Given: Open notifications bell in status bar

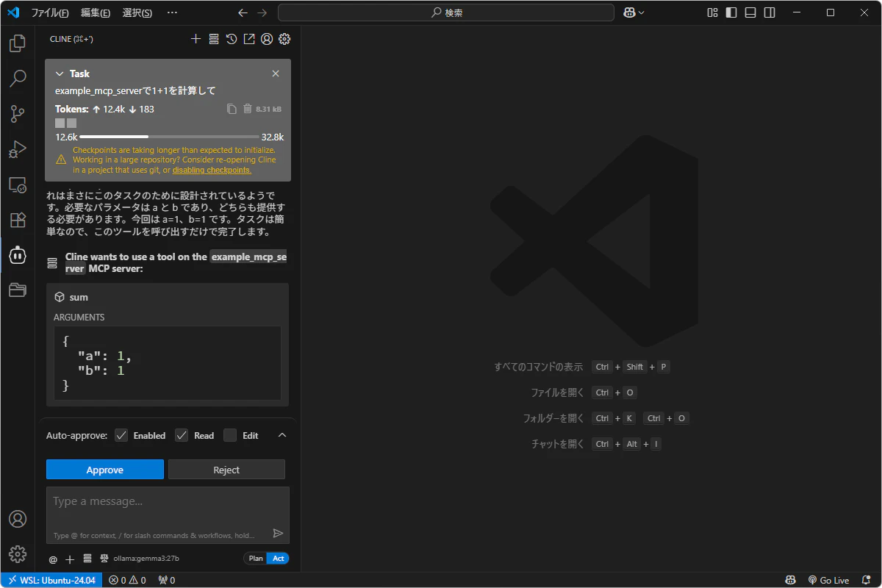Looking at the screenshot, I should point(867,580).
